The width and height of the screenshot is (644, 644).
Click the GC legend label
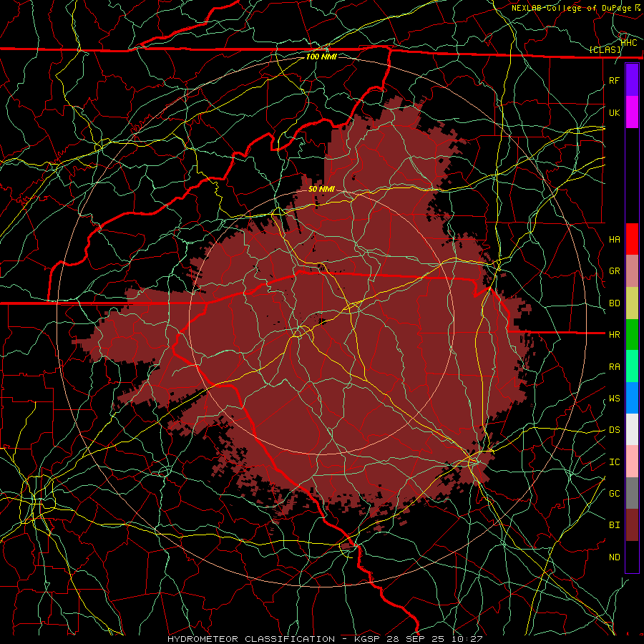(615, 494)
